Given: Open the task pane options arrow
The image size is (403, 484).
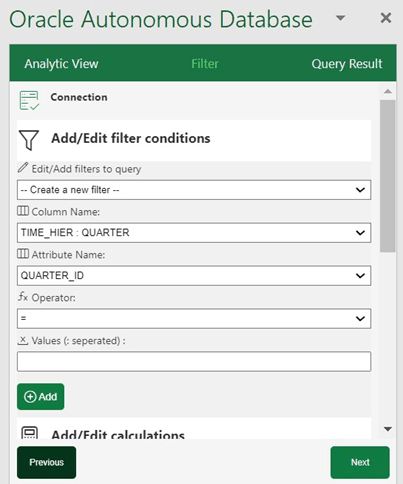Looking at the screenshot, I should 340,18.
